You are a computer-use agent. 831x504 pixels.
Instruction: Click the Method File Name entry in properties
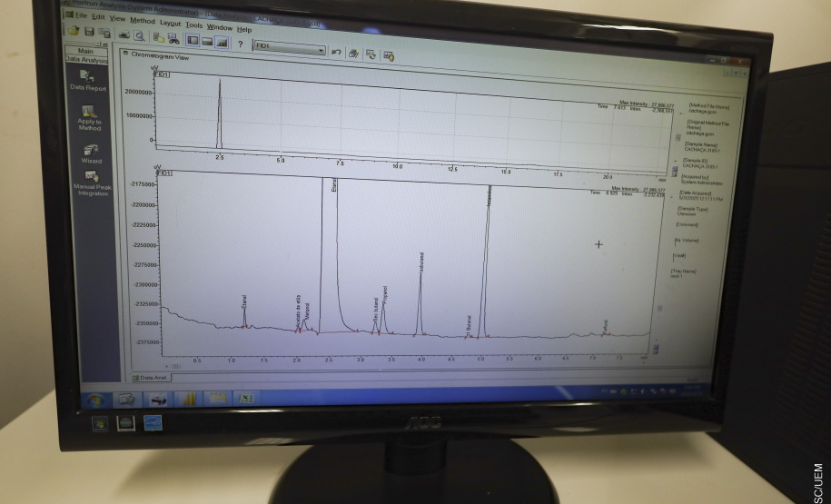(709, 109)
